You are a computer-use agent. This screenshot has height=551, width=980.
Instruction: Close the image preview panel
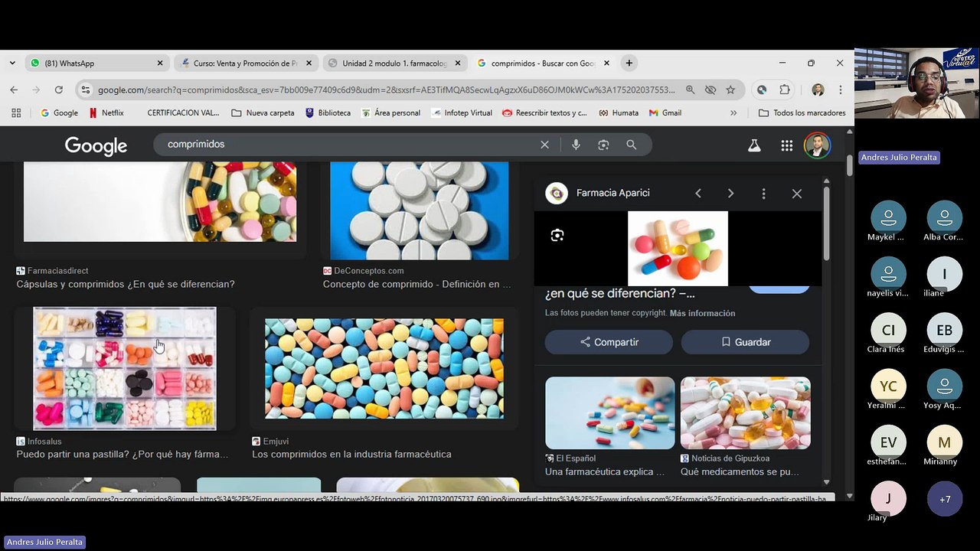click(797, 194)
